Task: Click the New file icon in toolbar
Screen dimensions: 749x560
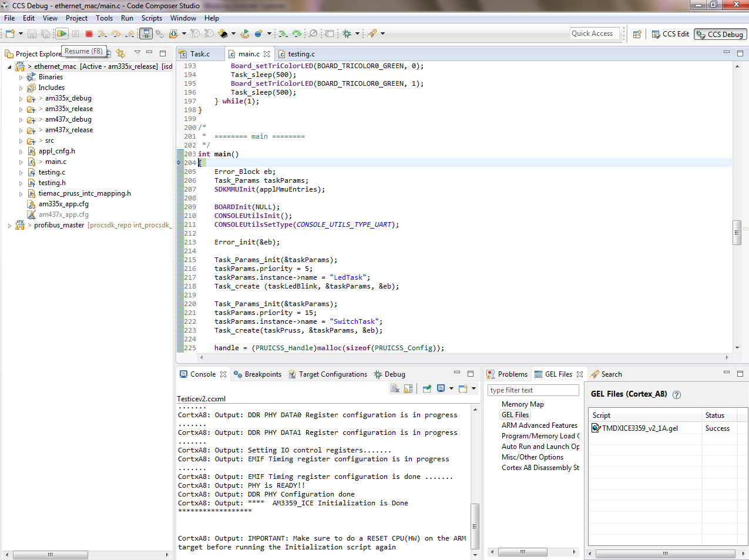Action: point(10,33)
